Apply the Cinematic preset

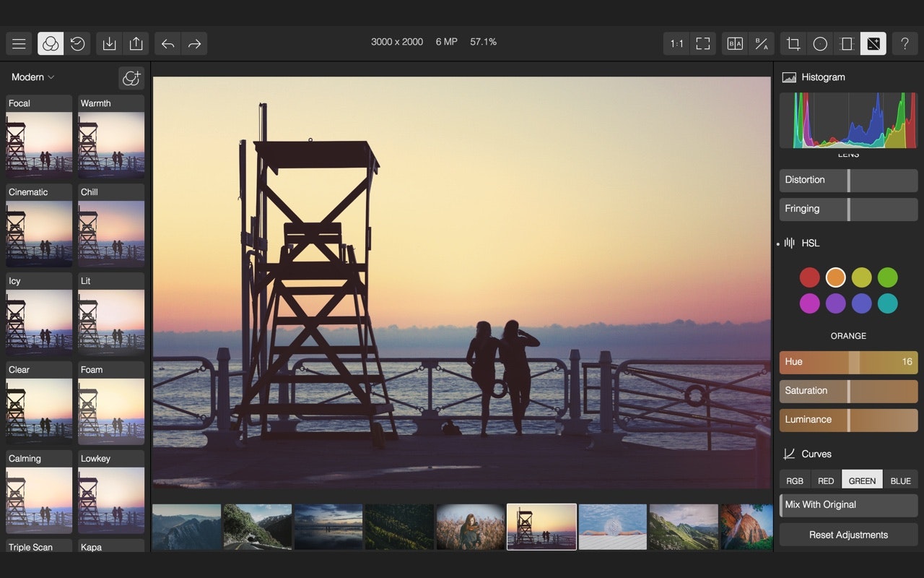[39, 225]
